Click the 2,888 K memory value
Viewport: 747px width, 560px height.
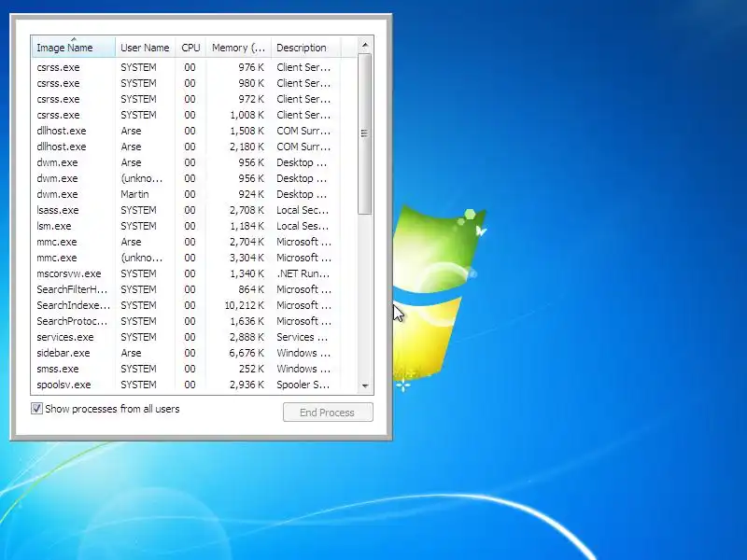[x=247, y=337]
